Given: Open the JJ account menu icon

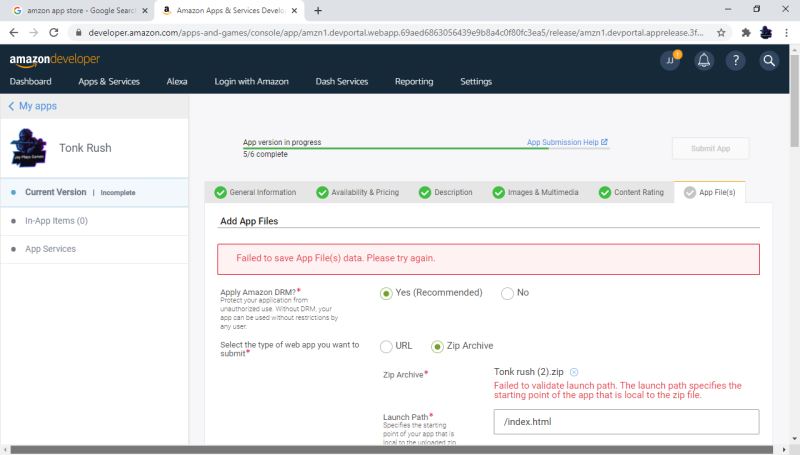Looking at the screenshot, I should pyautogui.click(x=670, y=61).
